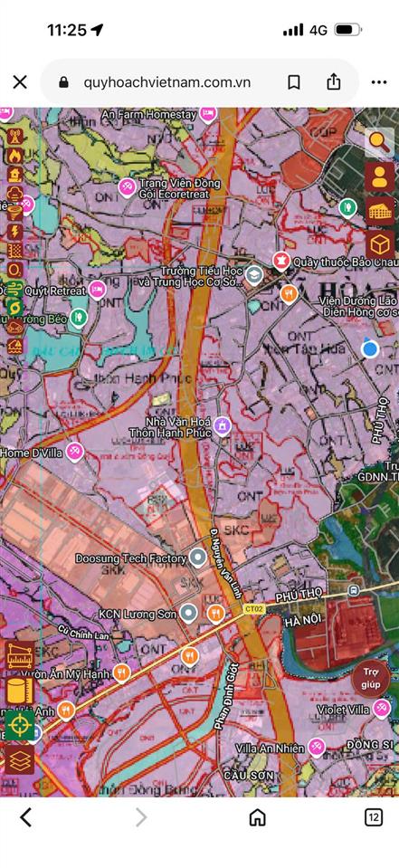The height and width of the screenshot is (868, 399).
Task: Select the cloud fog layer icon
Action: click(x=14, y=193)
